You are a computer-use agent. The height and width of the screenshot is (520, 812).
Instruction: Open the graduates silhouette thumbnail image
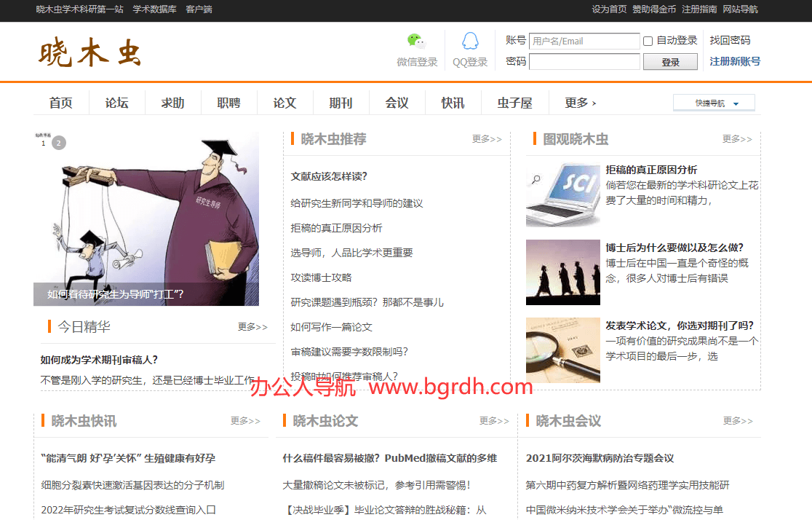pyautogui.click(x=562, y=272)
